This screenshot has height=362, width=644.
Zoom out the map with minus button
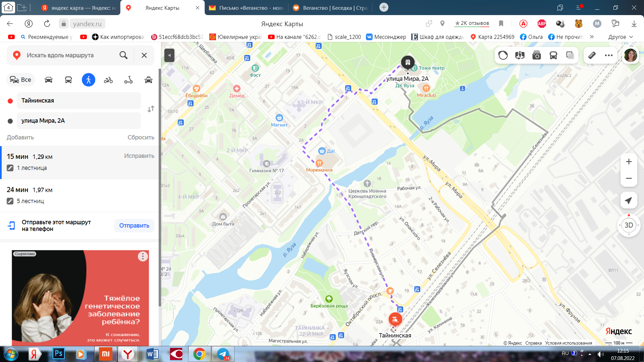point(629,178)
